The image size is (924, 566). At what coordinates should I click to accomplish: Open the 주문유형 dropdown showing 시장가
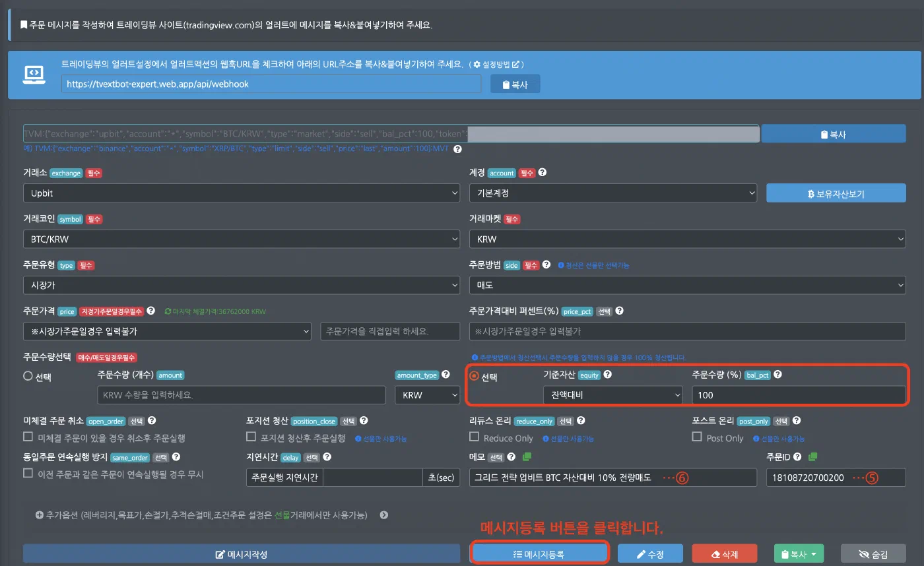click(x=242, y=285)
